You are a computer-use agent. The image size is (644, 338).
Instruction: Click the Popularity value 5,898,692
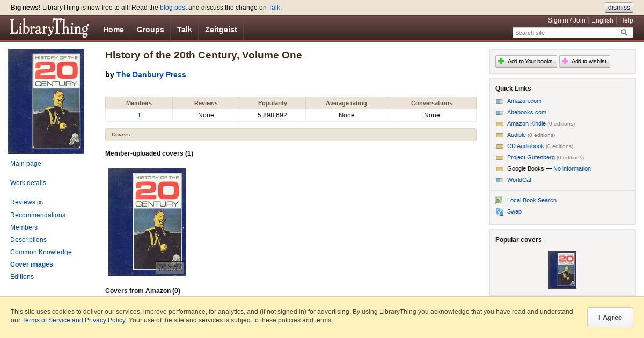pos(272,115)
